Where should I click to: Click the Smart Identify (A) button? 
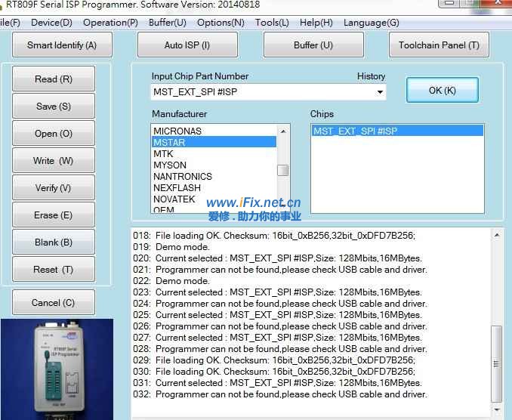point(62,45)
